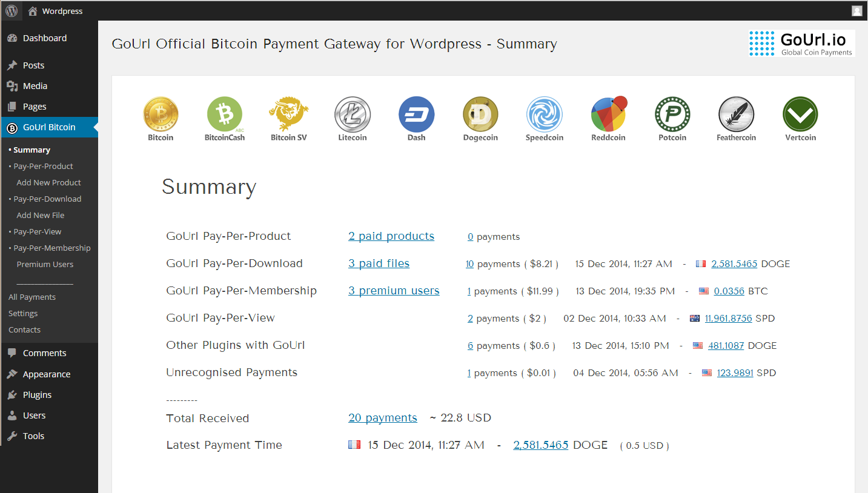Click the Bitcoin icon beside GoUrl Bitcoin menu
The width and height of the screenshot is (868, 493).
pos(12,128)
